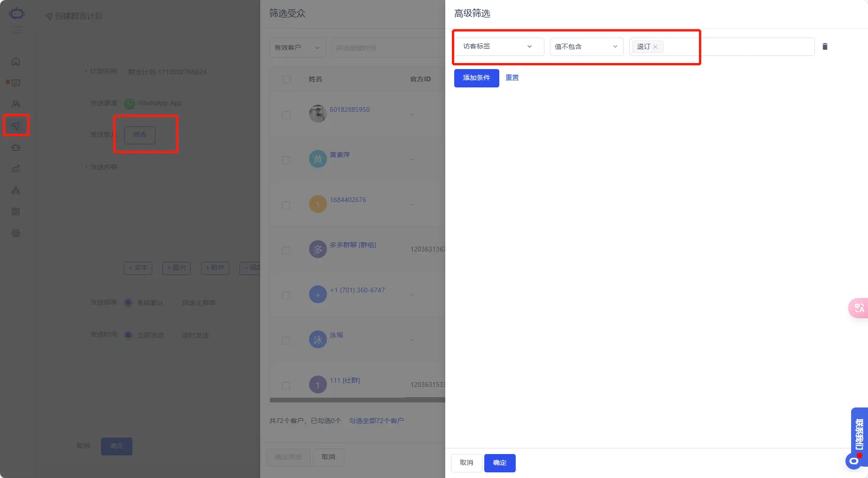Remove the 退订 tag with its x
Image resolution: width=868 pixels, height=478 pixels.
point(656,47)
